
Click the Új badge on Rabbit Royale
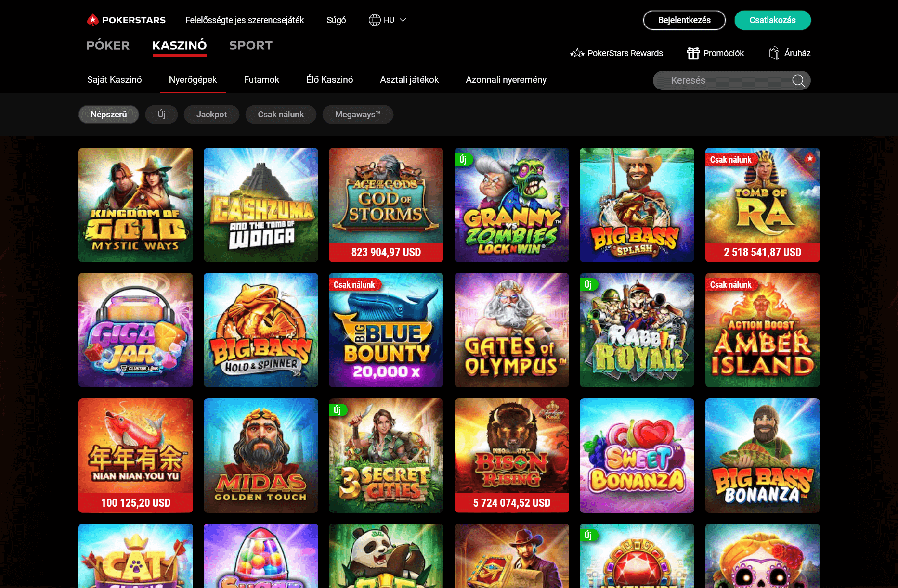pos(588,285)
